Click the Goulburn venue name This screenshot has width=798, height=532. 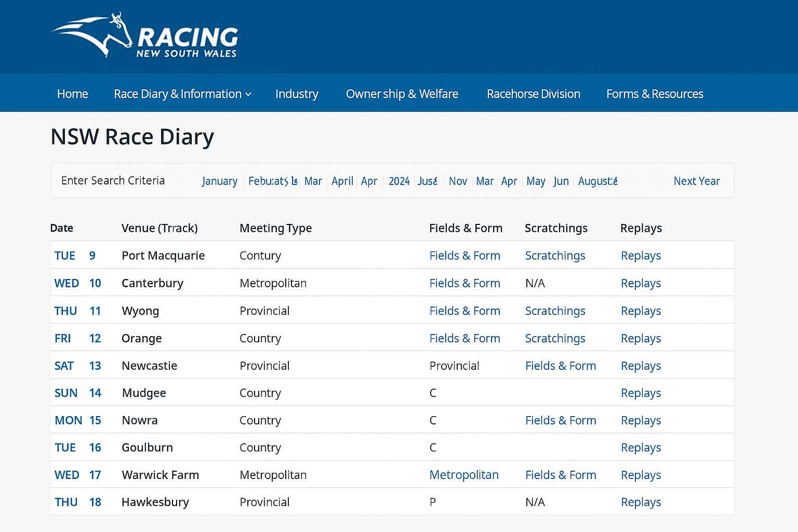(147, 447)
